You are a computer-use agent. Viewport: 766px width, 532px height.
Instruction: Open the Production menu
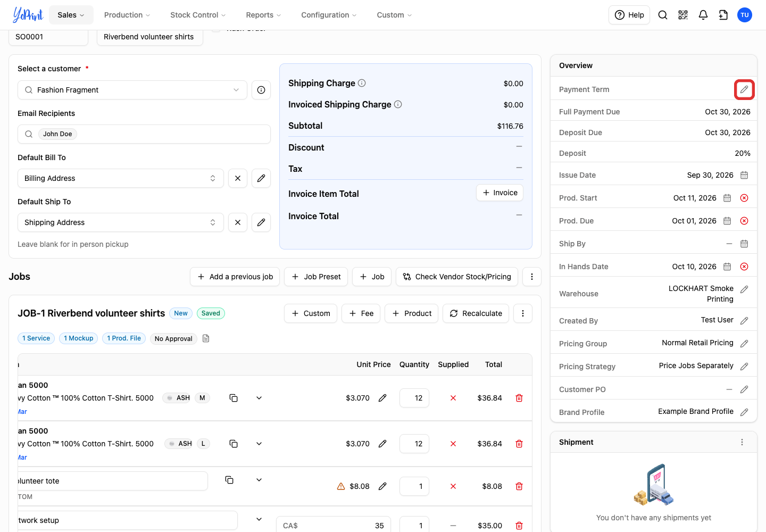[127, 15]
